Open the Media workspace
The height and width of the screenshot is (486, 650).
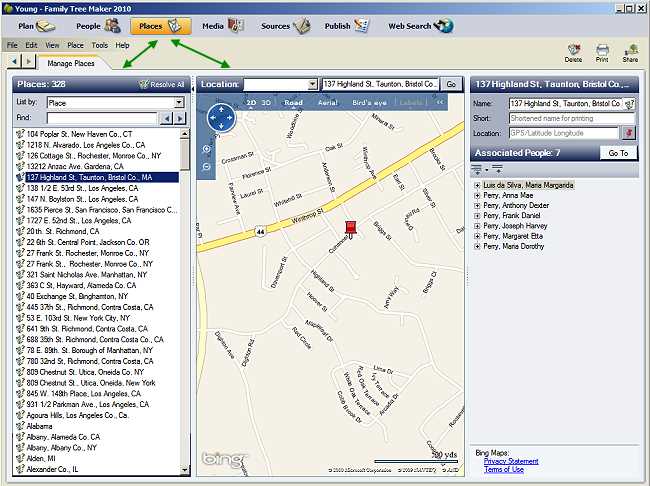(223, 26)
